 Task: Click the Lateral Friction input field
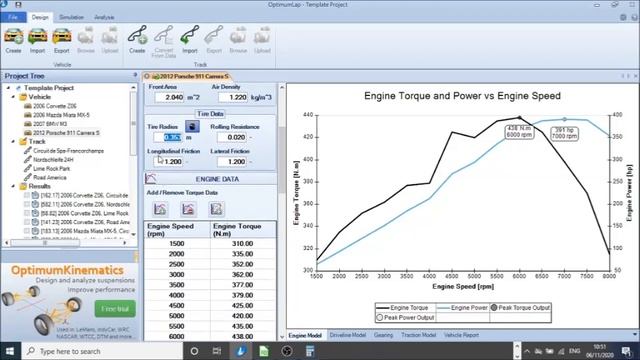pyautogui.click(x=231, y=162)
